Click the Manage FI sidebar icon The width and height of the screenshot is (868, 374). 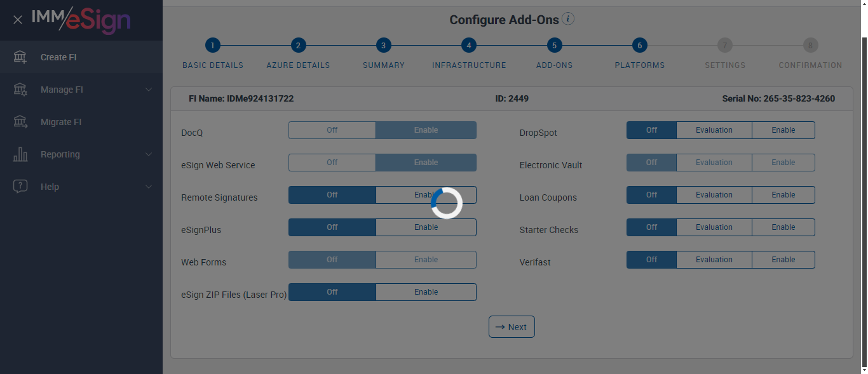tap(20, 90)
